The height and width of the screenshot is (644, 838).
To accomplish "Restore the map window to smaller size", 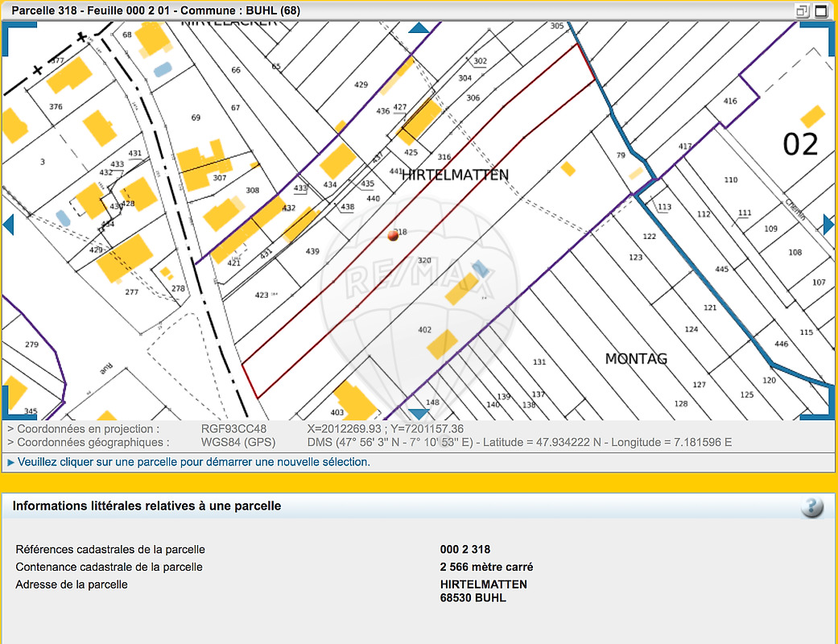I will [x=802, y=10].
